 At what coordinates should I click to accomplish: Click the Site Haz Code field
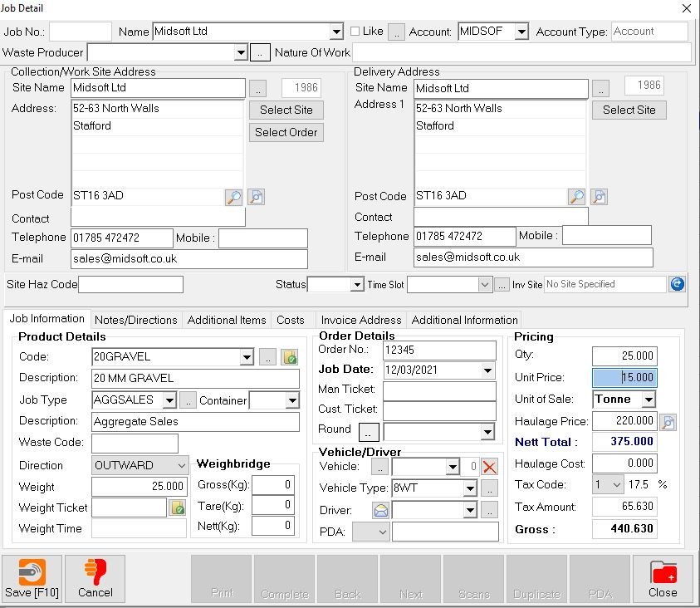131,284
